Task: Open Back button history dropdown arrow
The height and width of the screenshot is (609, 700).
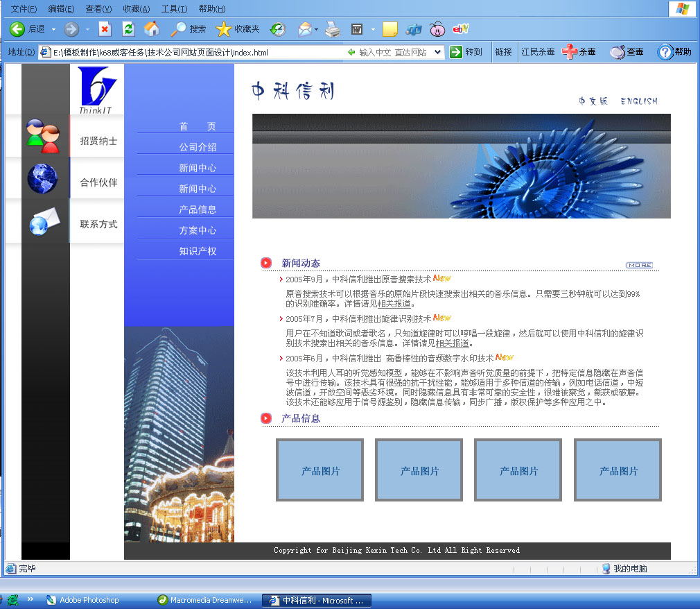Action: tap(53, 30)
